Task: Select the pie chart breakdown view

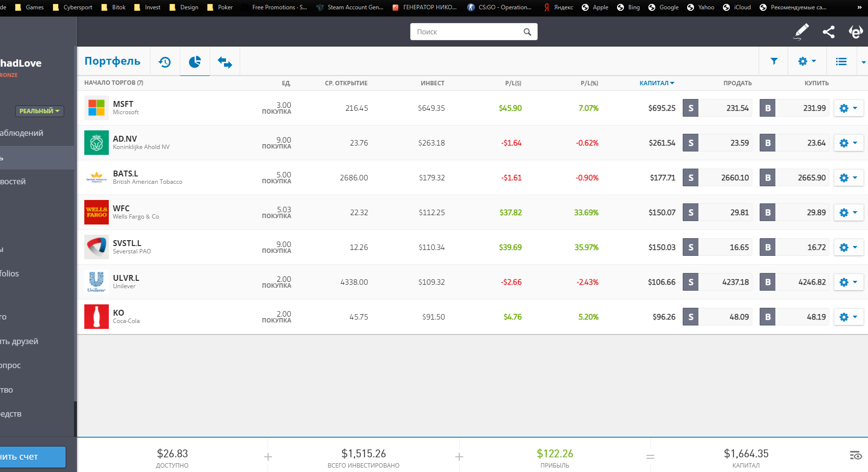Action: (x=195, y=62)
